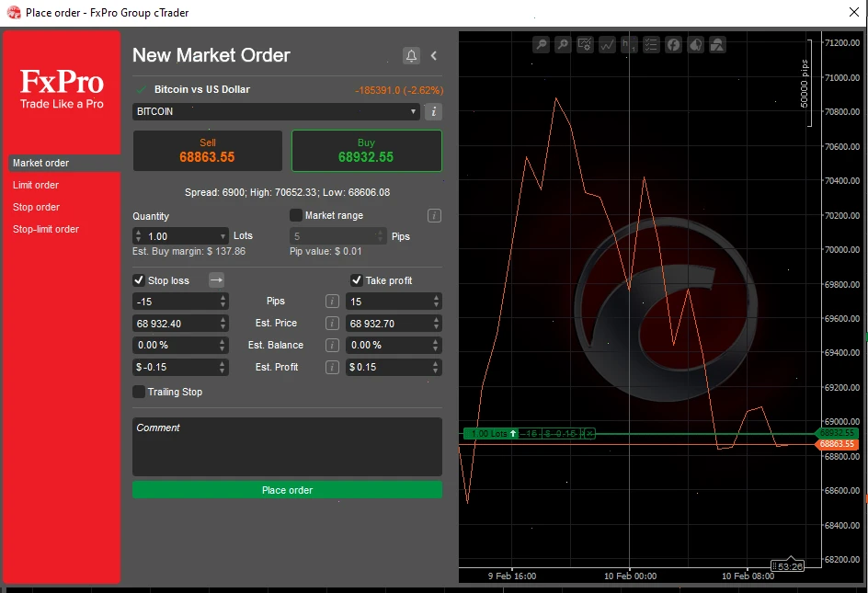868x593 pixels.
Task: Select the indicators icon on the chart toolbar
Action: (x=608, y=43)
